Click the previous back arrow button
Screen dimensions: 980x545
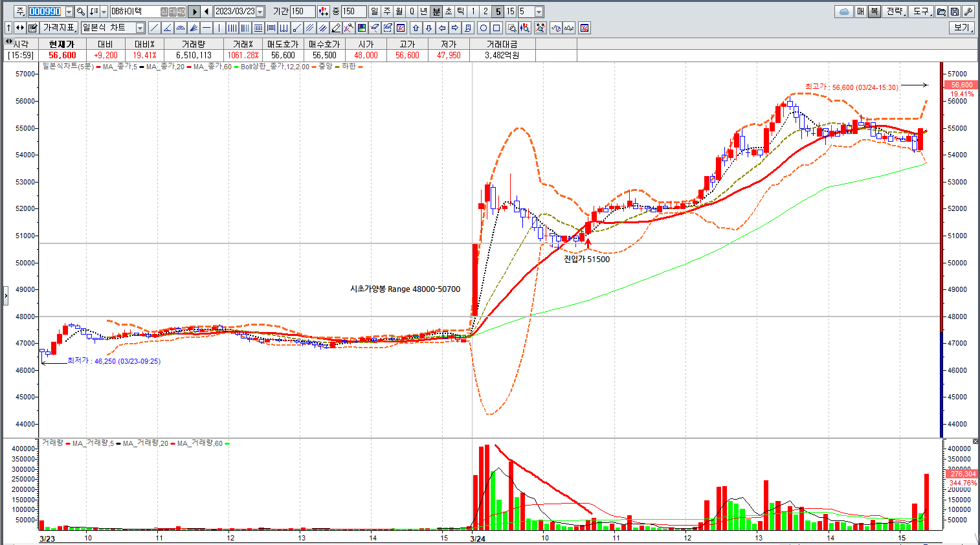206,12
